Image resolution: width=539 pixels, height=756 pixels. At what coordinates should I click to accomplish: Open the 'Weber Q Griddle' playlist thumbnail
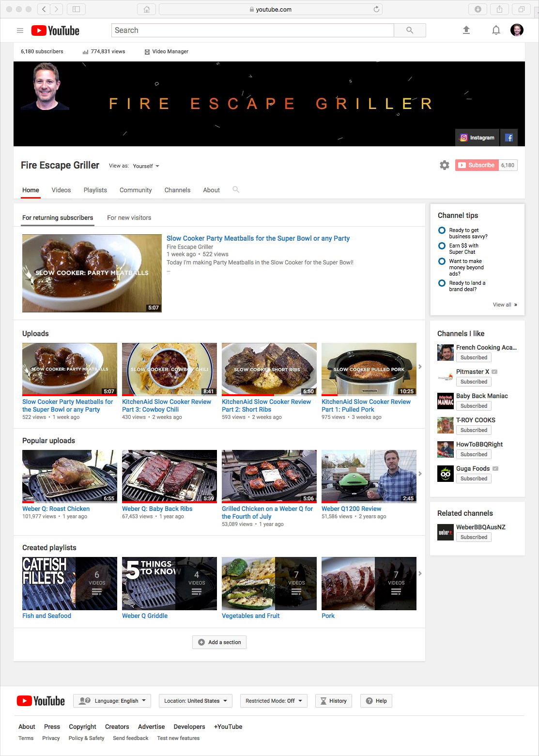pyautogui.click(x=169, y=583)
